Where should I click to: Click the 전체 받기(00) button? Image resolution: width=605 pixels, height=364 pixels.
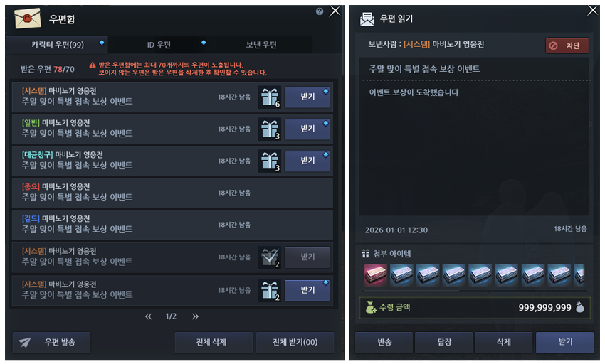295,343
